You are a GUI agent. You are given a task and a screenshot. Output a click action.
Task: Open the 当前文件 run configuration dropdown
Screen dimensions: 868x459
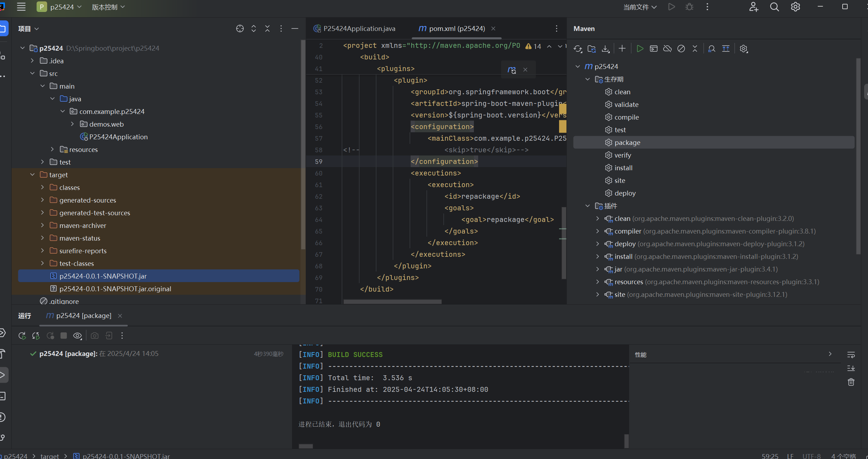click(x=640, y=7)
